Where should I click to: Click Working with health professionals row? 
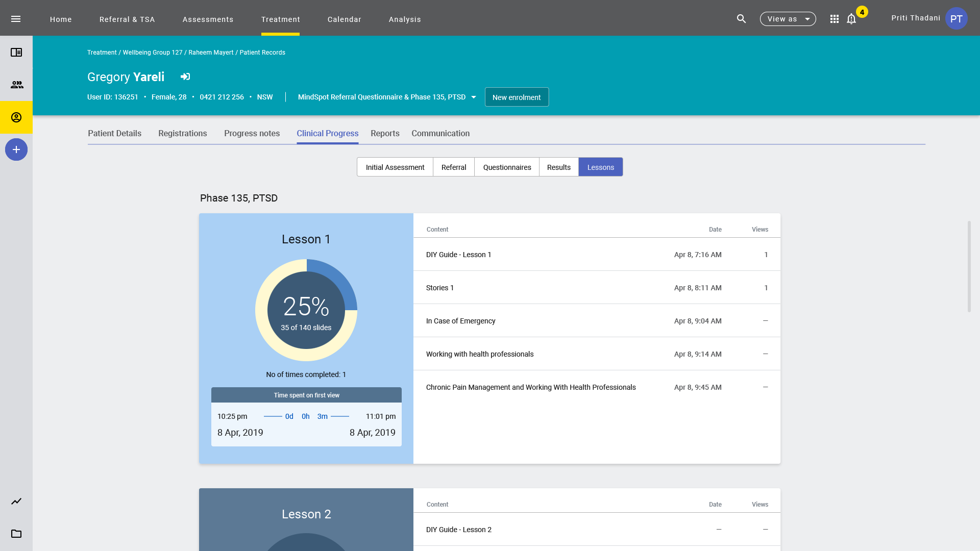(597, 354)
